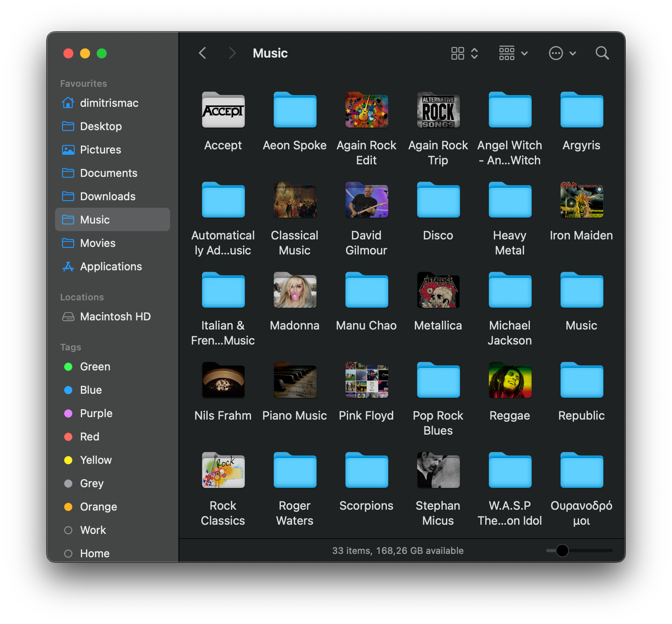The width and height of the screenshot is (672, 624).
Task: Open the Accept folder
Action: click(x=223, y=110)
